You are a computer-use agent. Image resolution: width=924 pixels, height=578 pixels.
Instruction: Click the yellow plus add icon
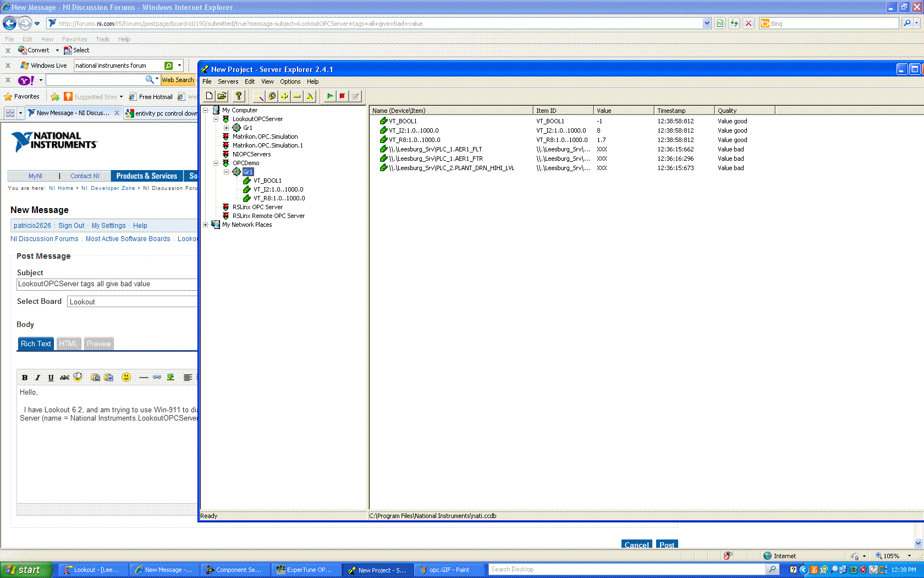(284, 96)
